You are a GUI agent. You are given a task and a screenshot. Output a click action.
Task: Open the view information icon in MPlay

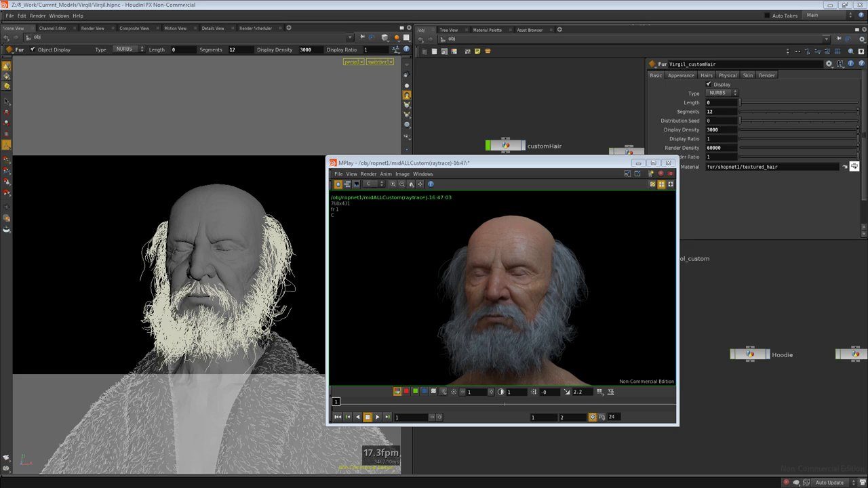(430, 184)
